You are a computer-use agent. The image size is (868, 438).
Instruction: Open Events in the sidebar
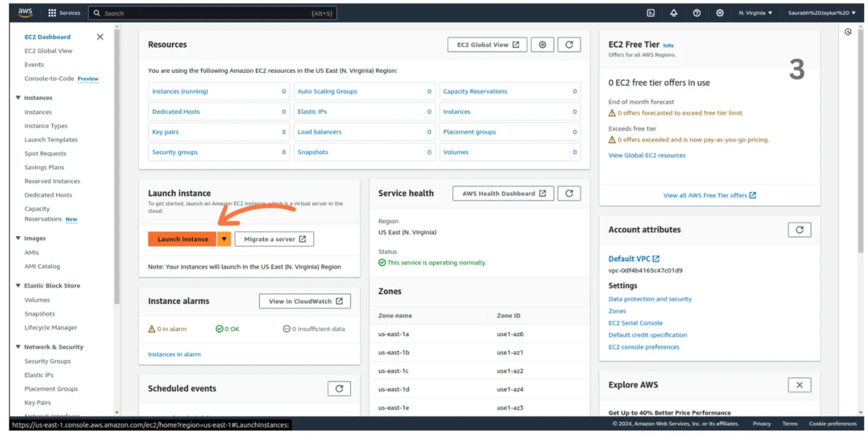[34, 65]
